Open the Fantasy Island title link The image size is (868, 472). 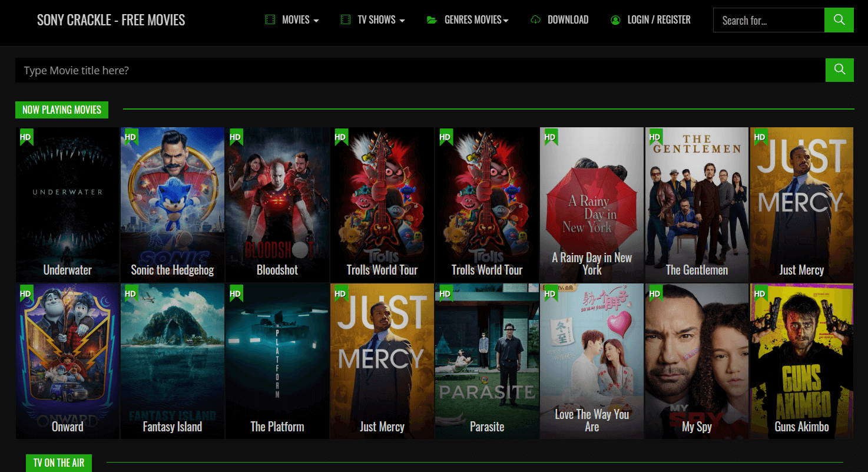pos(173,427)
